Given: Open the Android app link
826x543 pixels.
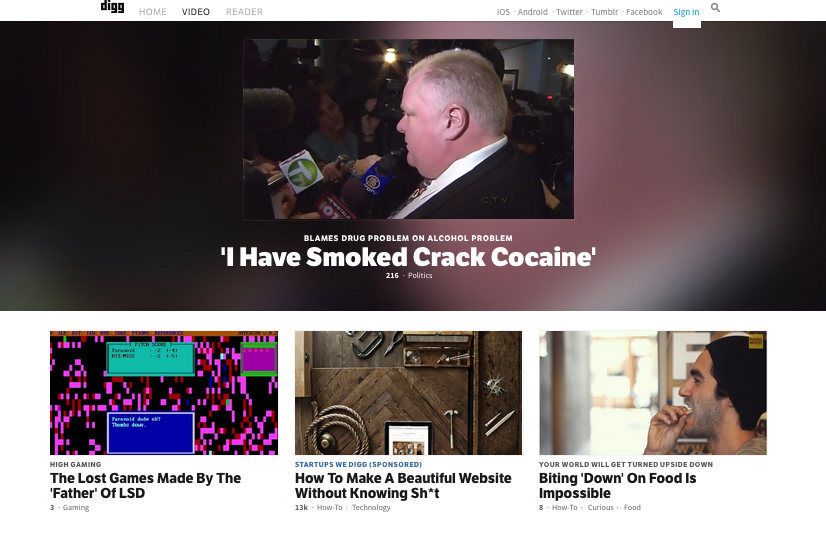Looking at the screenshot, I should coord(533,12).
